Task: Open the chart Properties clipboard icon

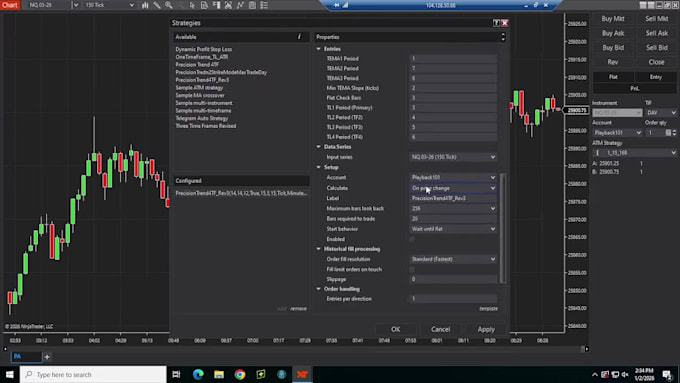Action: click(x=252, y=5)
